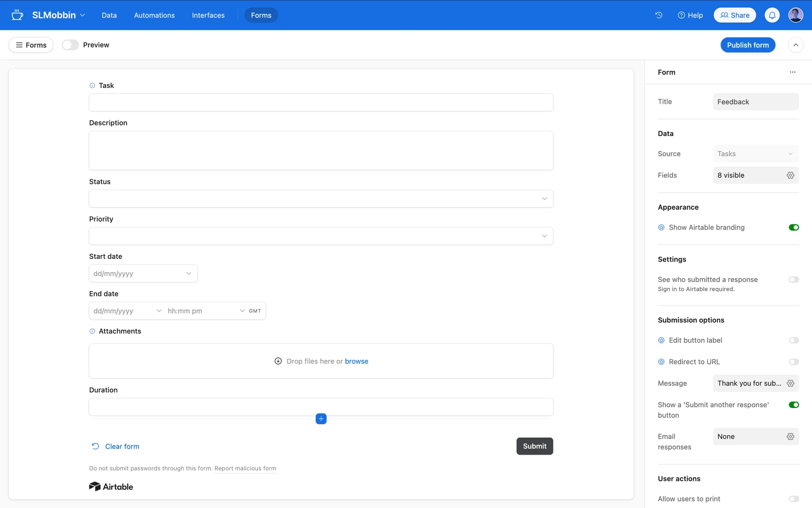The height and width of the screenshot is (508, 812).
Task: Click the Publish form button
Action: point(747,45)
